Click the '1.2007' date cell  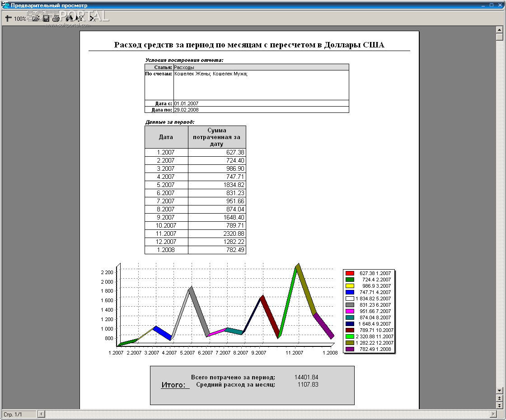[x=166, y=152]
